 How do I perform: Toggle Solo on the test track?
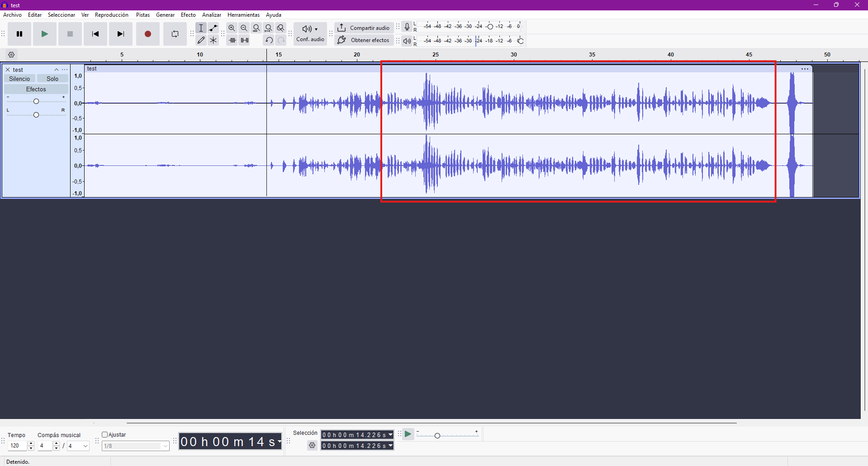coord(52,79)
